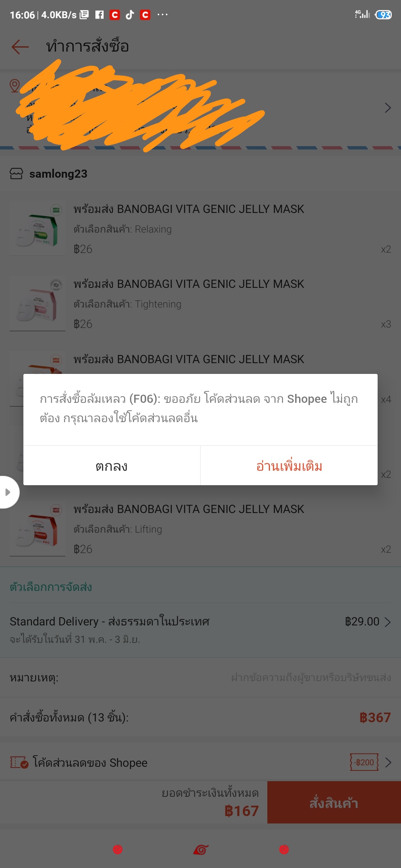Tap the message to seller input field

click(x=311, y=678)
